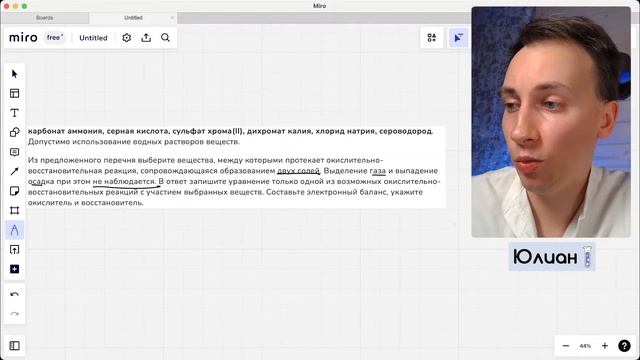This screenshot has width=640, height=360.
Task: Select the Sticky note tool
Action: coord(14,191)
